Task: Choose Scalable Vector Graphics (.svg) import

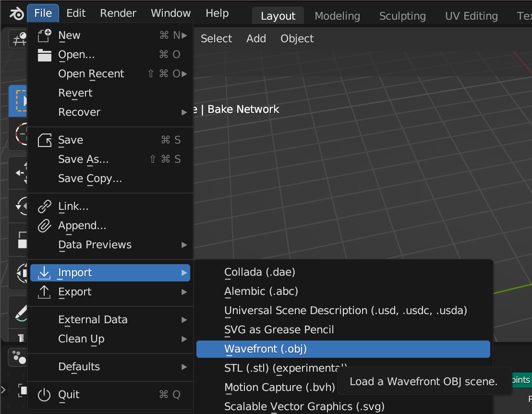Action: coord(343,406)
